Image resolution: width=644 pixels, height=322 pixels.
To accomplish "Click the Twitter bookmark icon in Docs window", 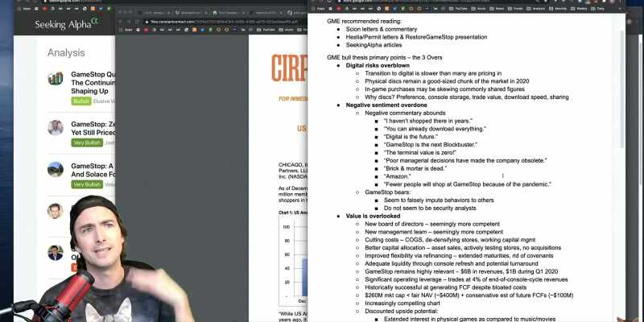I will pyautogui.click(x=394, y=9).
